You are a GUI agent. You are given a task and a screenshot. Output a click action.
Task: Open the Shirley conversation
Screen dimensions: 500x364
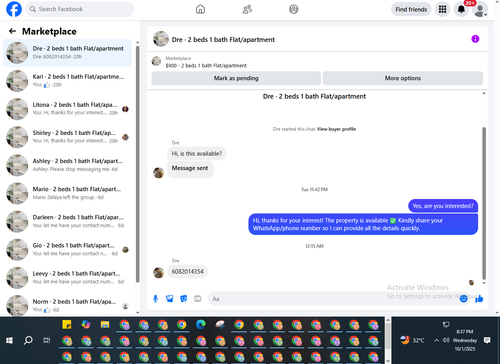pyautogui.click(x=67, y=137)
